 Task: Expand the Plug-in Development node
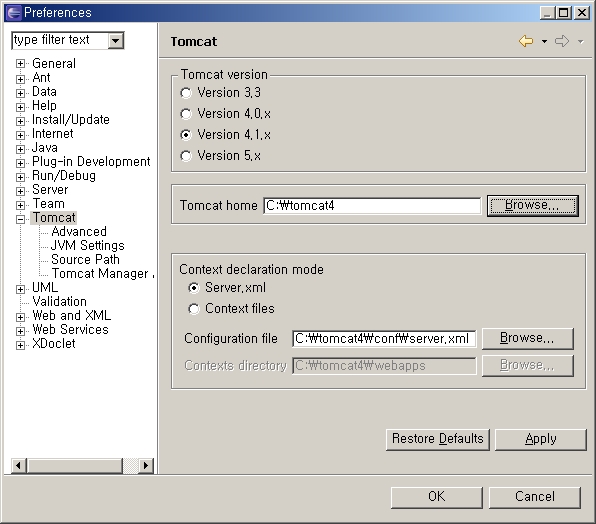21,163
